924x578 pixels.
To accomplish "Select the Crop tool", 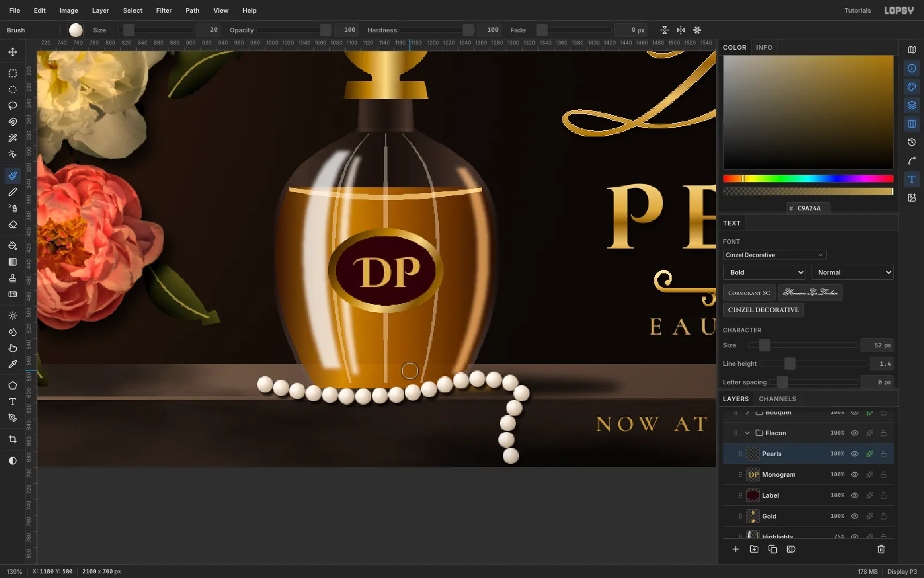I will [x=13, y=439].
